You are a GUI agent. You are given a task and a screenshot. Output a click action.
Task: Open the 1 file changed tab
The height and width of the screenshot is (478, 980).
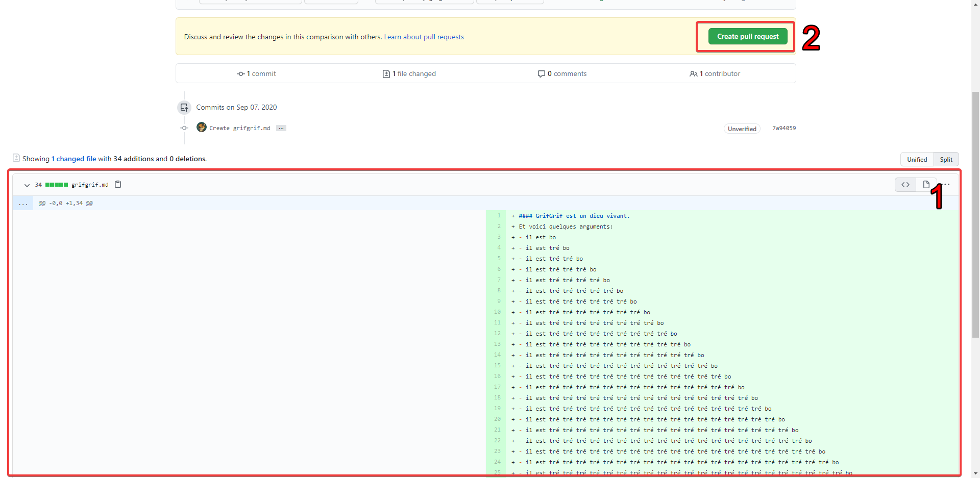(x=409, y=73)
